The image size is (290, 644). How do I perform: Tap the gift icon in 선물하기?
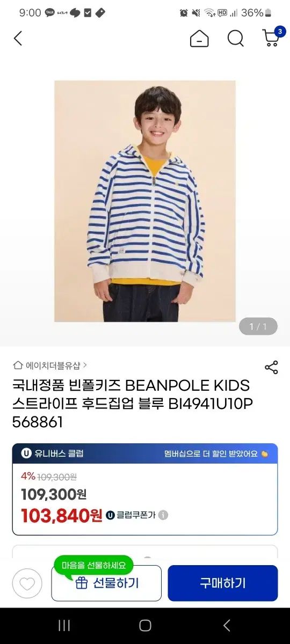click(x=82, y=583)
